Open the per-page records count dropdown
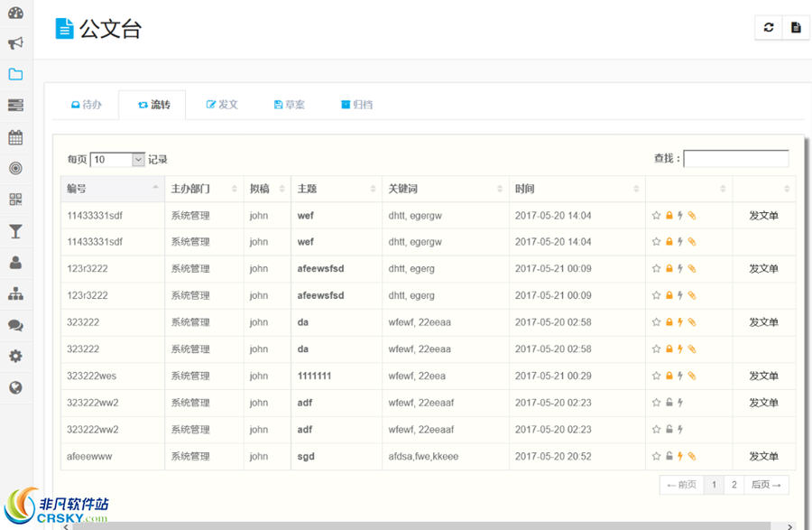 (117, 159)
